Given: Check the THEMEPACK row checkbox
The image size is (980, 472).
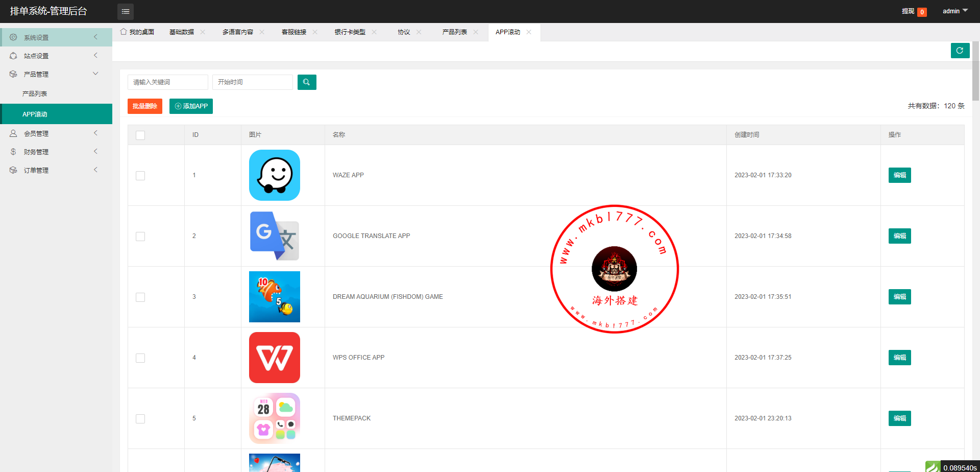Looking at the screenshot, I should click(x=140, y=419).
